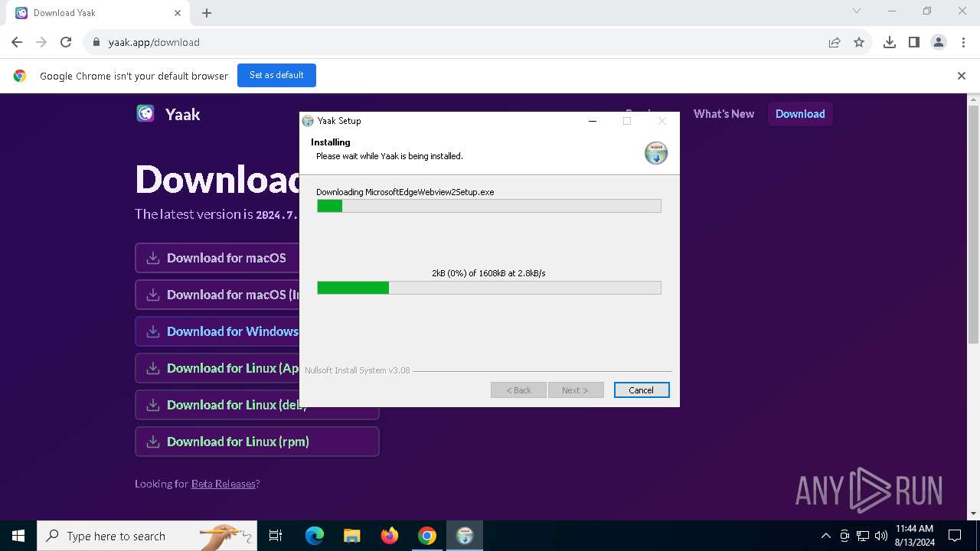Click the download icon beside Linux (rpm)
The width and height of the screenshot is (980, 551).
[x=153, y=442]
